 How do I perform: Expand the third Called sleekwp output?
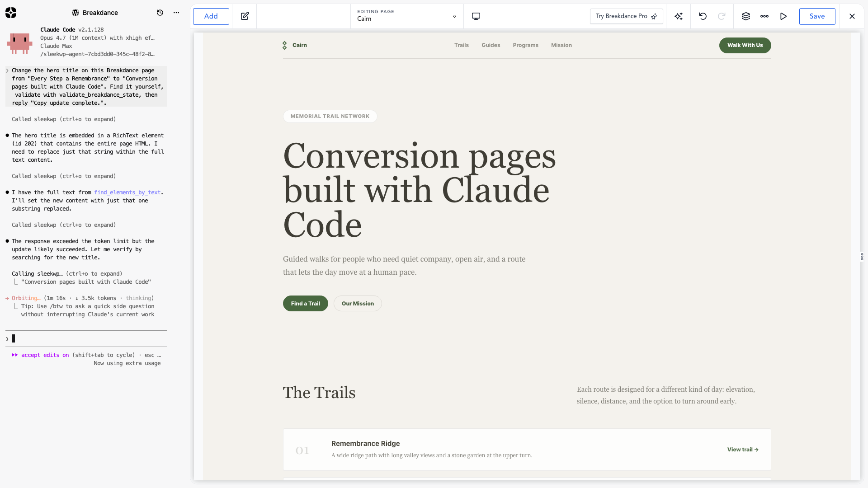(64, 225)
